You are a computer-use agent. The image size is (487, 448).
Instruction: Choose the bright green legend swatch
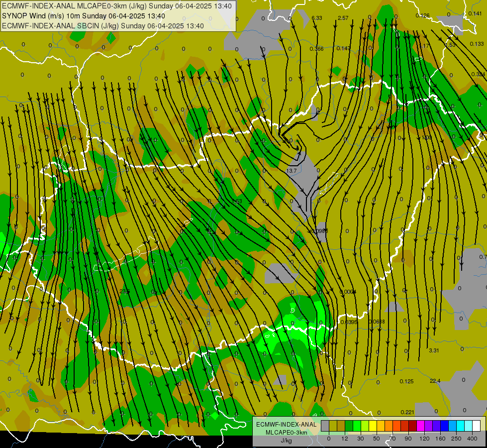(357, 426)
